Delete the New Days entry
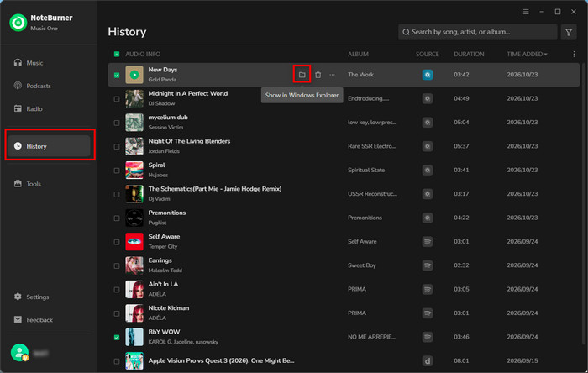Viewport: 588px width, 373px height. click(x=318, y=75)
